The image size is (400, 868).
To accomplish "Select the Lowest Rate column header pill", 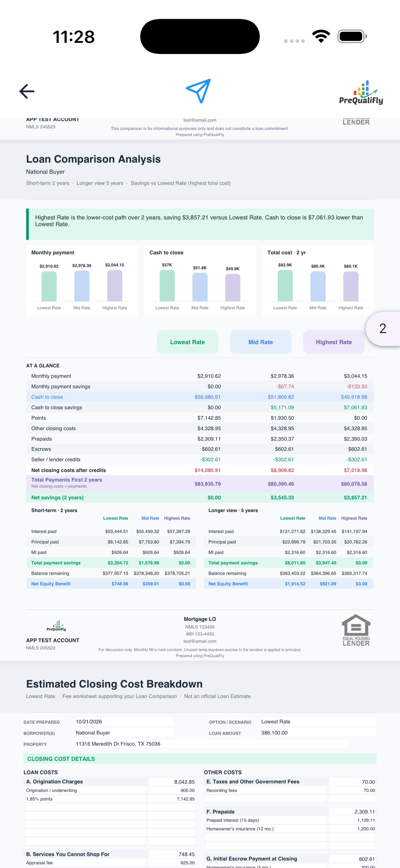I will click(x=188, y=342).
